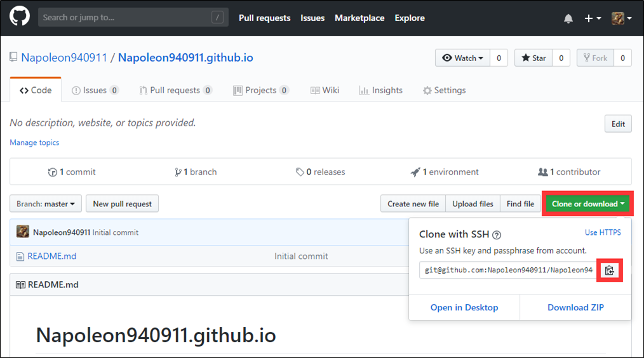Switch to the Projects tab

261,90
